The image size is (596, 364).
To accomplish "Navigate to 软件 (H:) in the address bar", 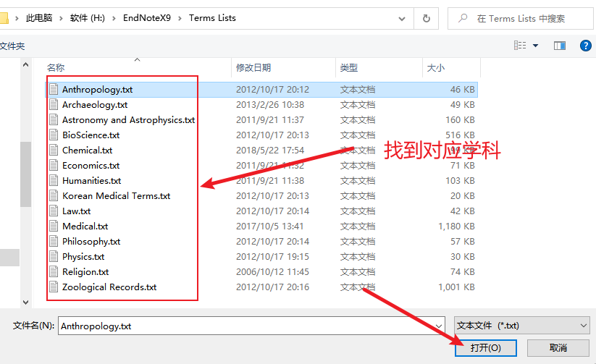I will pyautogui.click(x=88, y=18).
